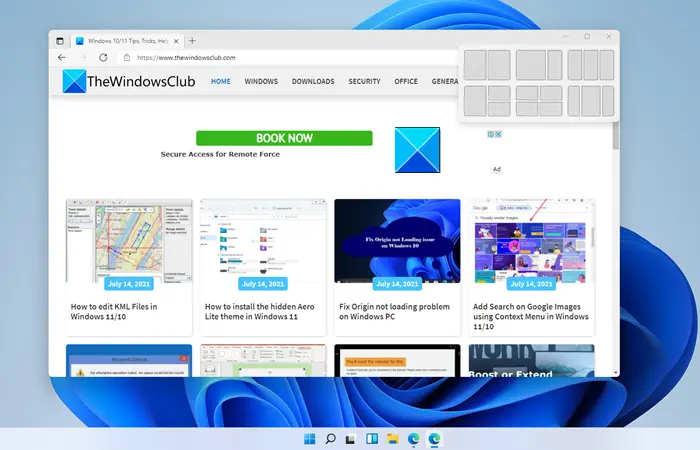Snap to left zone of two-equal-halves layout
The height and width of the screenshot is (450, 700).
tap(475, 65)
